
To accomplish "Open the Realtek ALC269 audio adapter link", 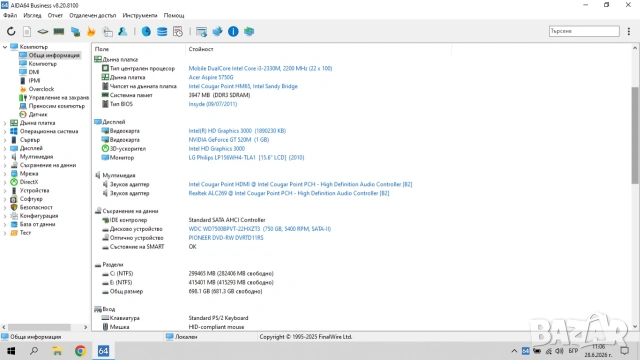I will [x=289, y=193].
